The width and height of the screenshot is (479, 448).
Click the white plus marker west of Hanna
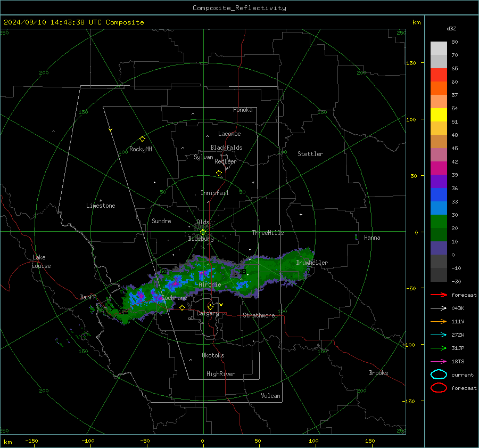pyautogui.click(x=301, y=214)
